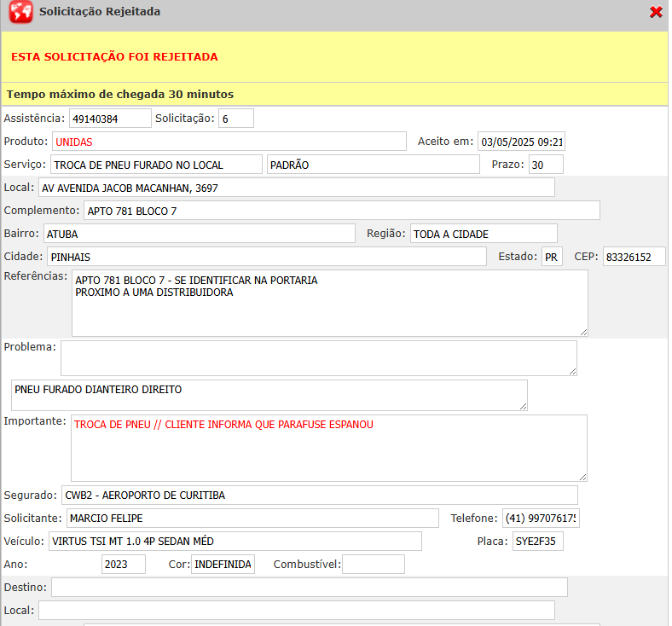Click the Segurado field CWB2 - AEROPORTO
The width and height of the screenshot is (672, 626).
[x=319, y=495]
